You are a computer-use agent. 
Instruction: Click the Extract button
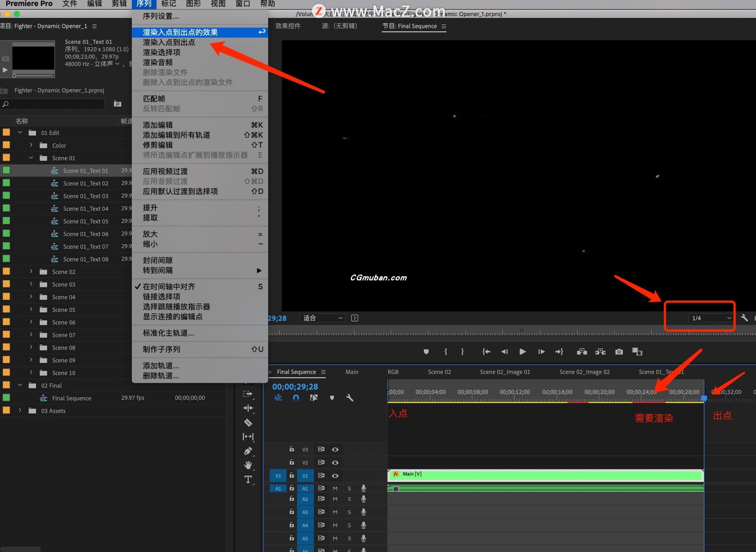coord(600,352)
